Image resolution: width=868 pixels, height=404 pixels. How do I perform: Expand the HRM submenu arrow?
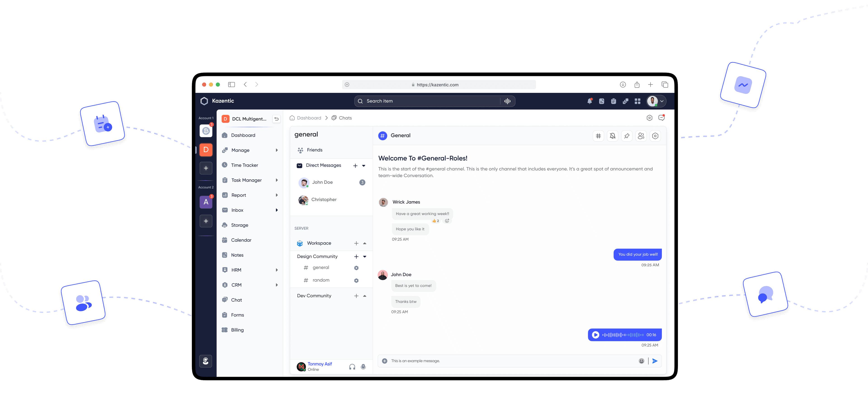(x=277, y=270)
